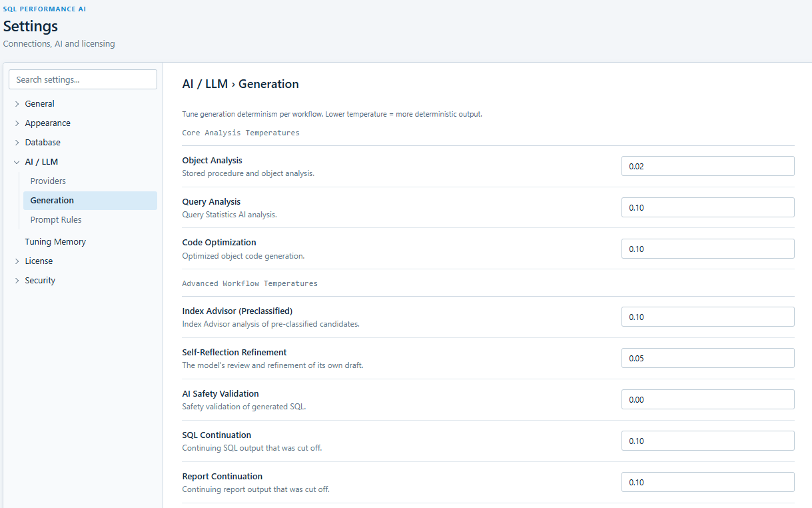Expand the General tree node chevron

tap(17, 104)
